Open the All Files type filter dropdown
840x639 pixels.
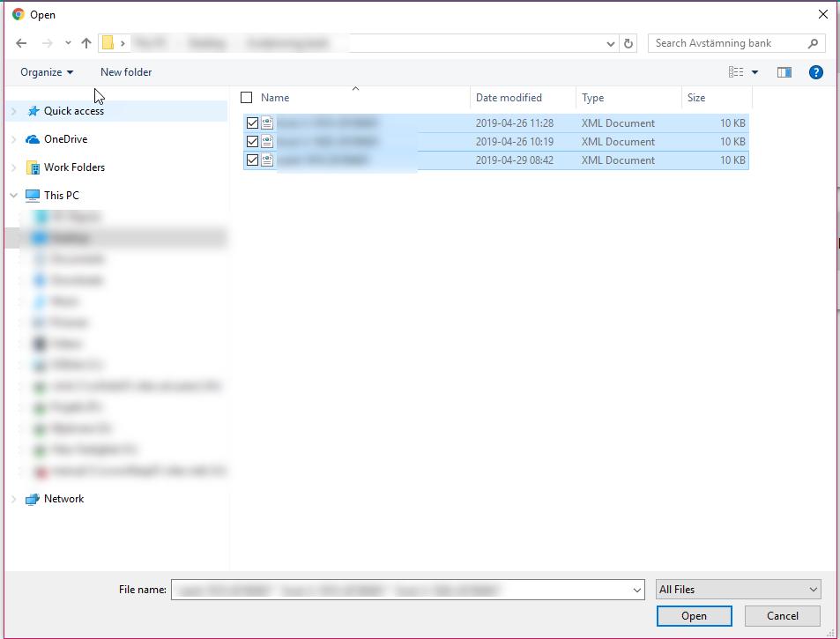[x=739, y=590]
